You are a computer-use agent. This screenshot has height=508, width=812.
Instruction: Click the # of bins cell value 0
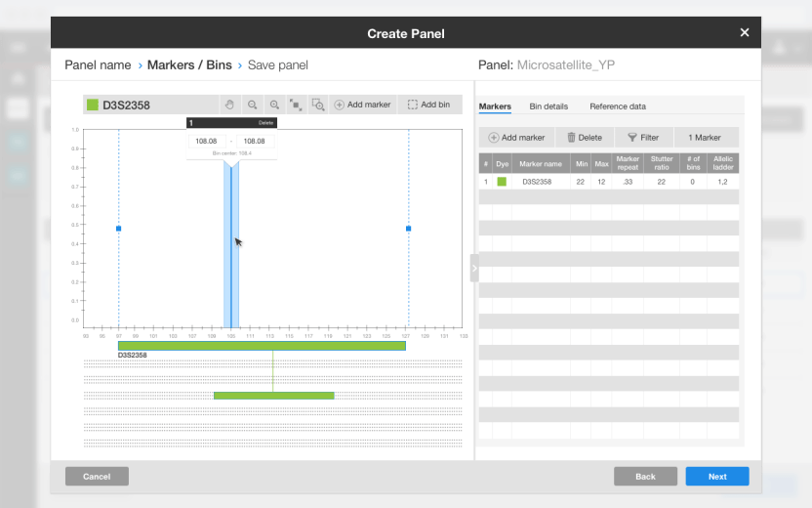tap(692, 182)
